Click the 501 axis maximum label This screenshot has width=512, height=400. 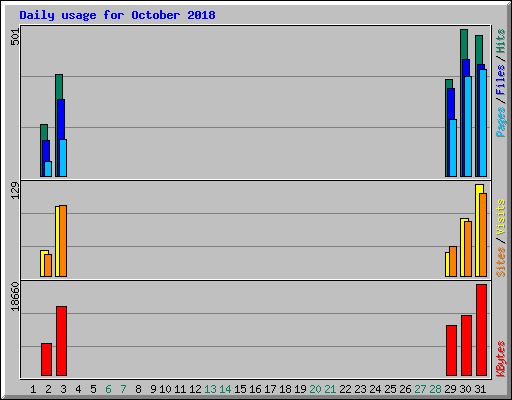[x=15, y=37]
